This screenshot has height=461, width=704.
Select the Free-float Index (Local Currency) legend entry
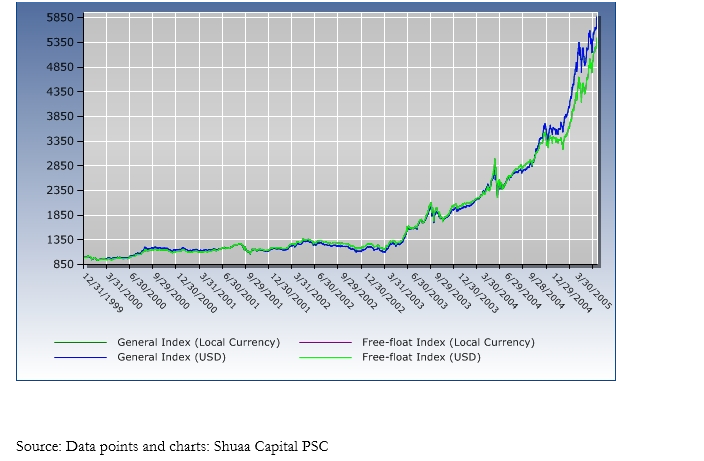coord(448,342)
